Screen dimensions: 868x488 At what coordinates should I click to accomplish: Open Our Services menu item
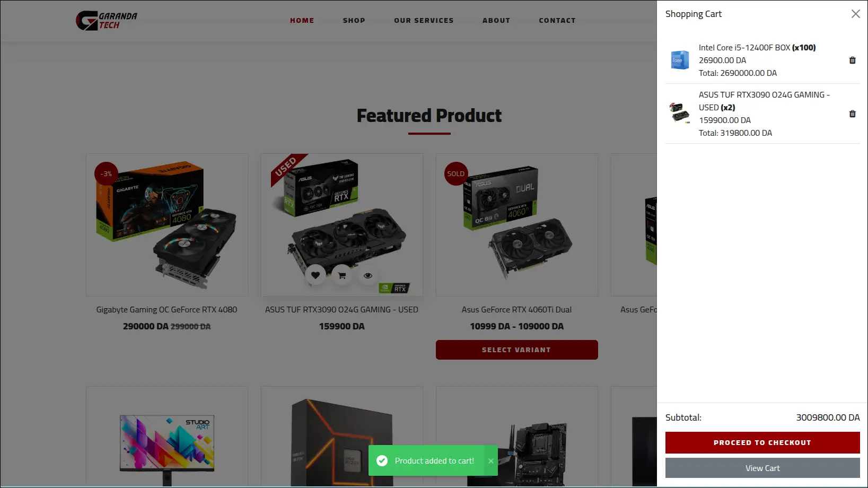[x=424, y=21]
